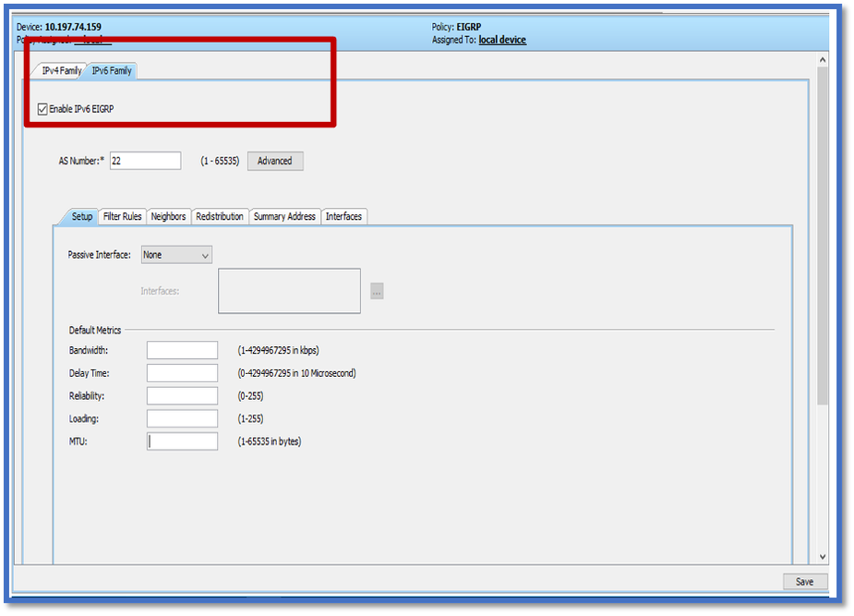Click the scrollbar down arrow
The image size is (854, 616).
click(x=823, y=557)
